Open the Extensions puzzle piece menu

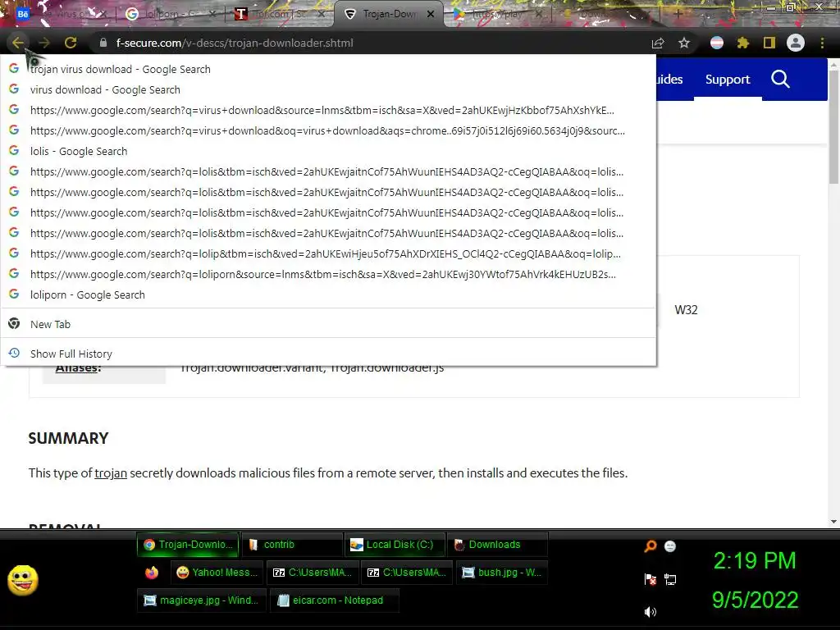743,43
